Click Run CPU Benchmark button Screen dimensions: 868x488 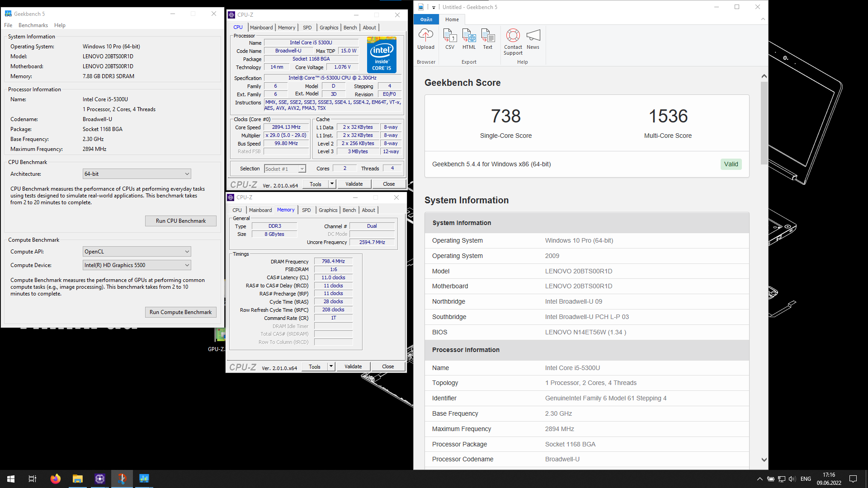(181, 221)
